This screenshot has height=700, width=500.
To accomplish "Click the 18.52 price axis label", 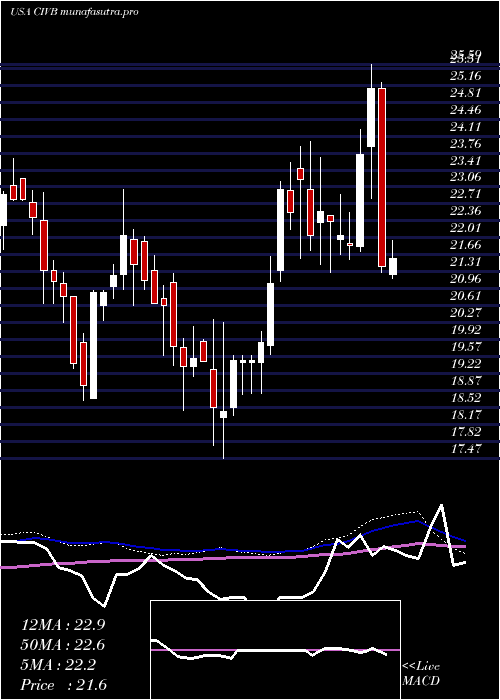I will pos(466,398).
